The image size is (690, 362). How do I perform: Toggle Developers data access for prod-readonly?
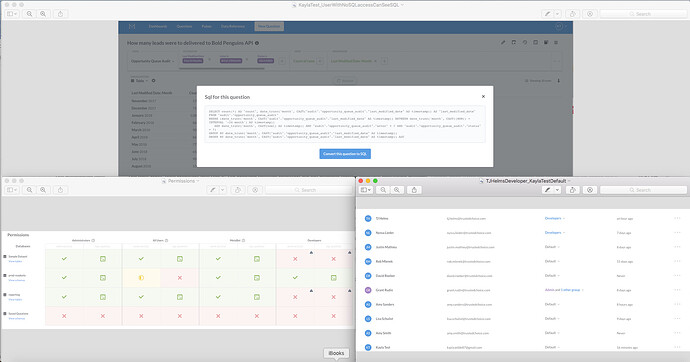click(295, 278)
